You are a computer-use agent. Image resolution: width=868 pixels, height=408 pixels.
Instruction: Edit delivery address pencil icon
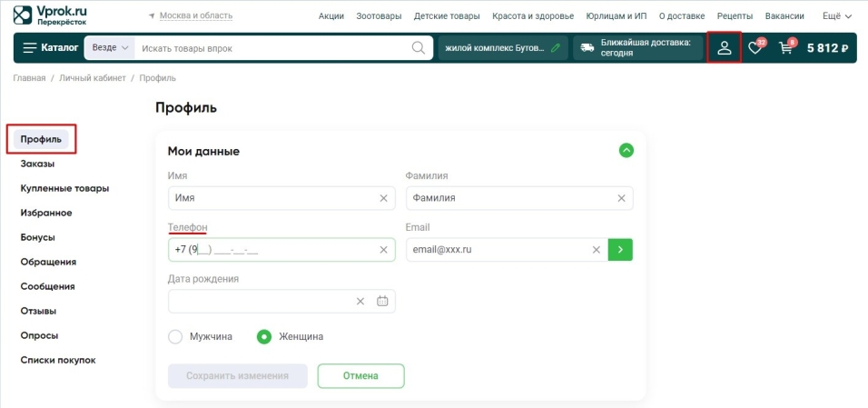point(555,47)
